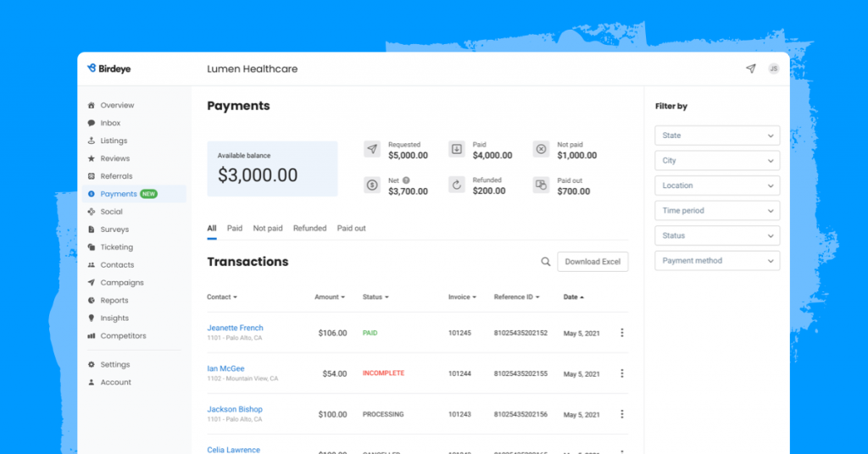
Task: Click the Download Excel button
Action: pyautogui.click(x=593, y=262)
